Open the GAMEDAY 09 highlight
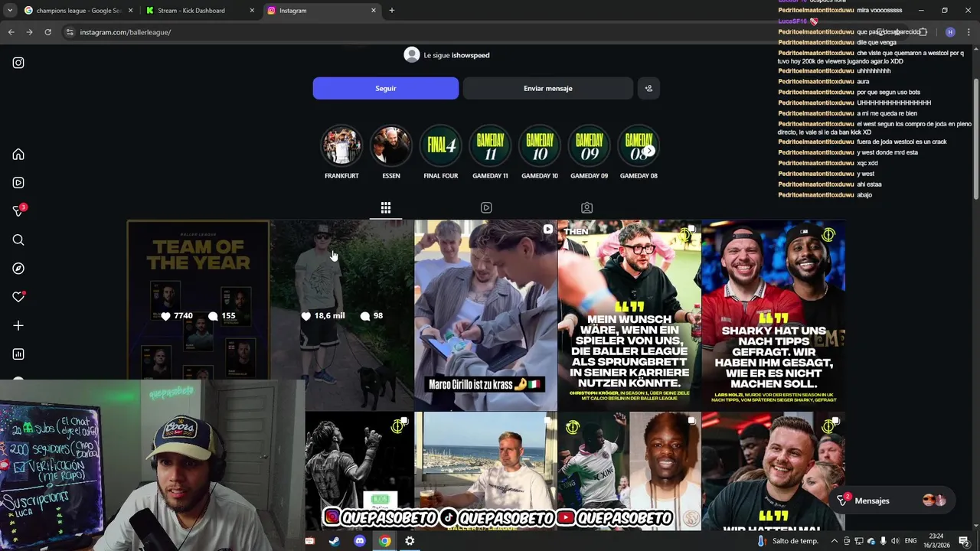Screen dimensions: 980x551 (590, 152)
